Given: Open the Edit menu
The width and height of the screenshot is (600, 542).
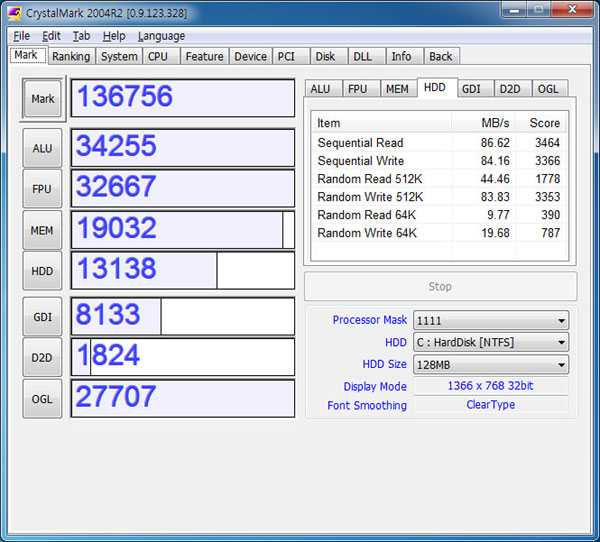Looking at the screenshot, I should click(x=51, y=36).
